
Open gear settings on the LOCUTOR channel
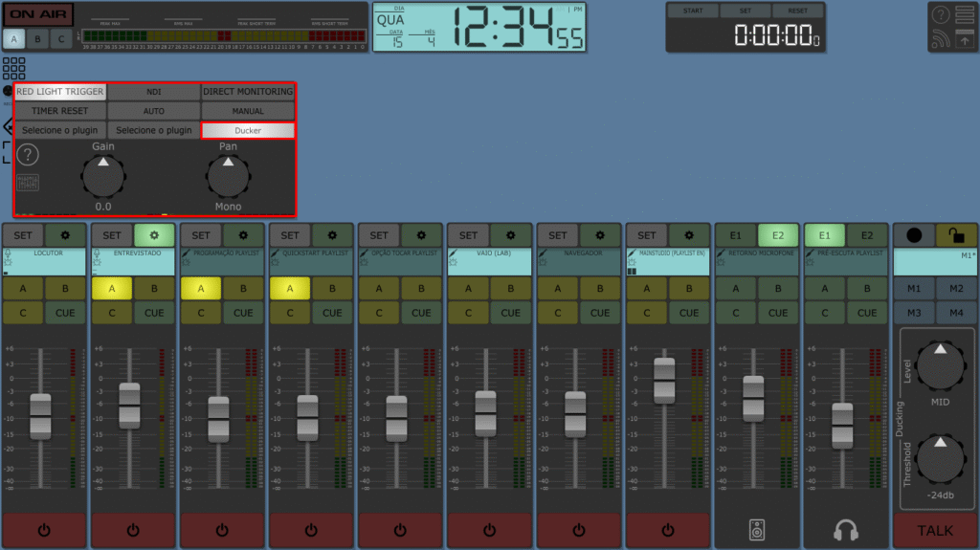click(65, 235)
